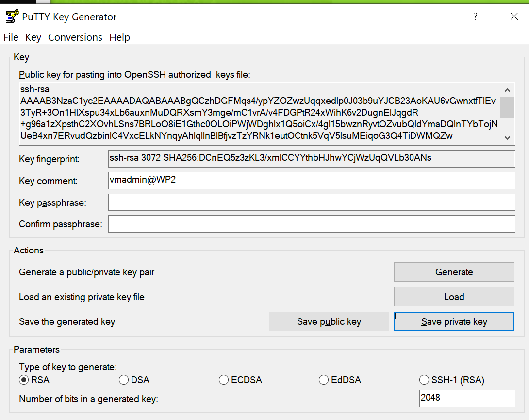Screen dimensions: 529x420
Task: Click the number of bits field
Action: coord(466,399)
